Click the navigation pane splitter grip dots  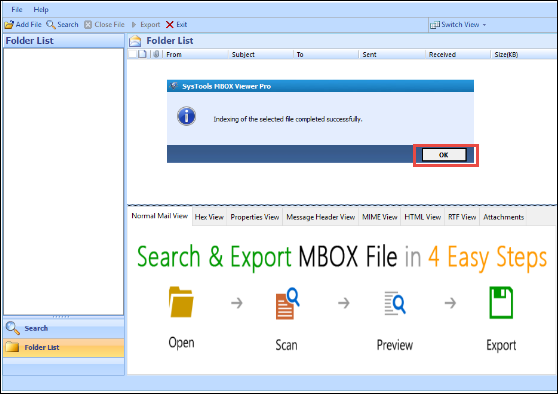tap(61, 316)
